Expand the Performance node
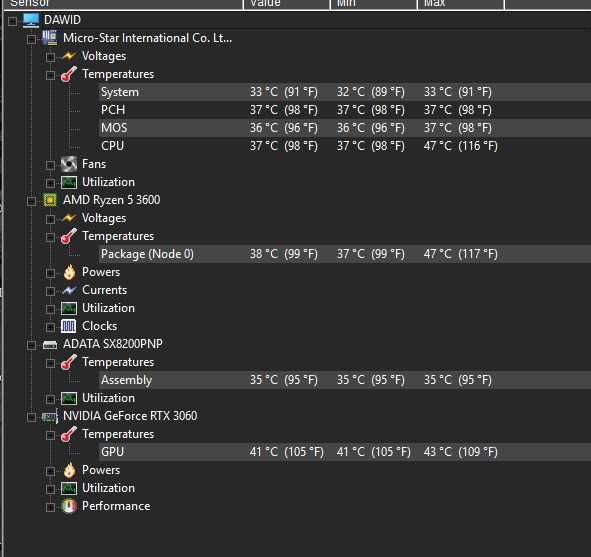This screenshot has width=591, height=557. click(x=50, y=507)
